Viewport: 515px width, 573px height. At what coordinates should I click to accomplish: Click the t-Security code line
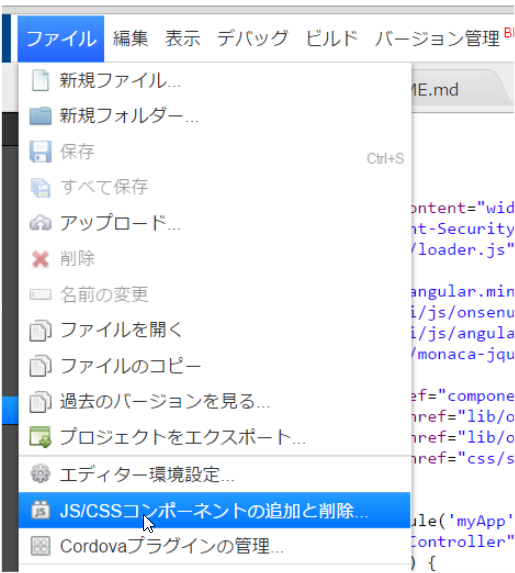462,229
